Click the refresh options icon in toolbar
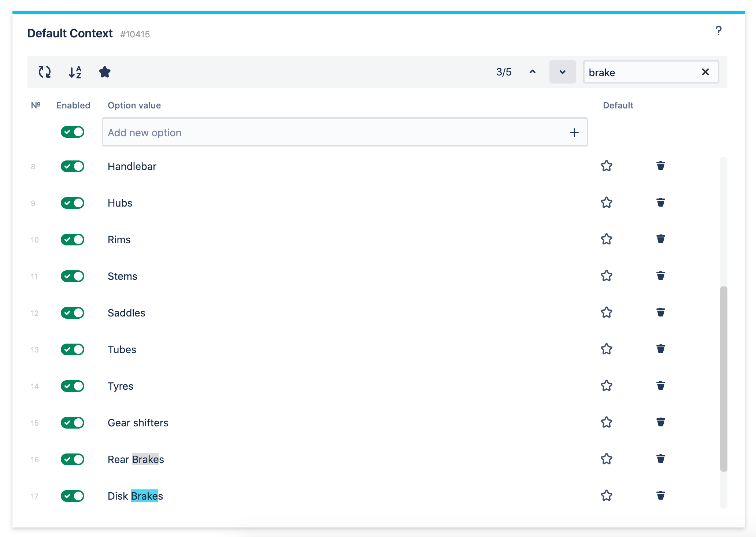Image resolution: width=756 pixels, height=537 pixels. coord(45,72)
